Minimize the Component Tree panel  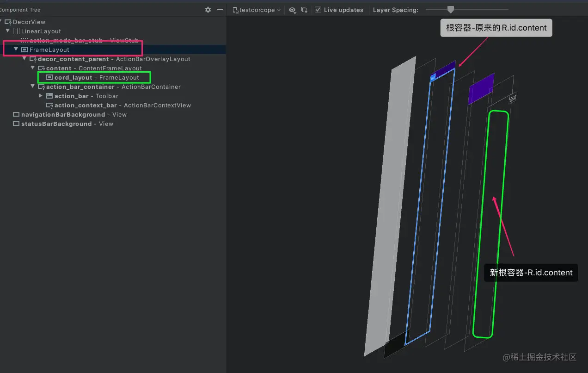click(x=220, y=10)
